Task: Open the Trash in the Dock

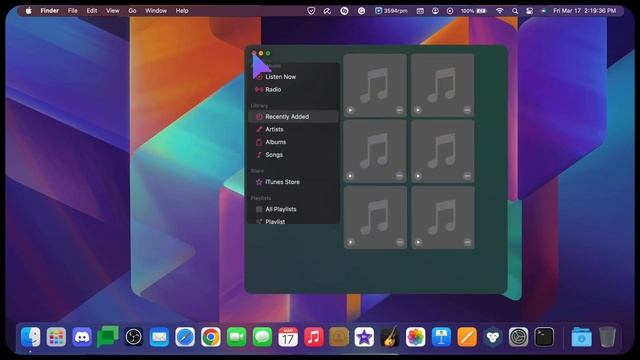Action: [x=607, y=337]
